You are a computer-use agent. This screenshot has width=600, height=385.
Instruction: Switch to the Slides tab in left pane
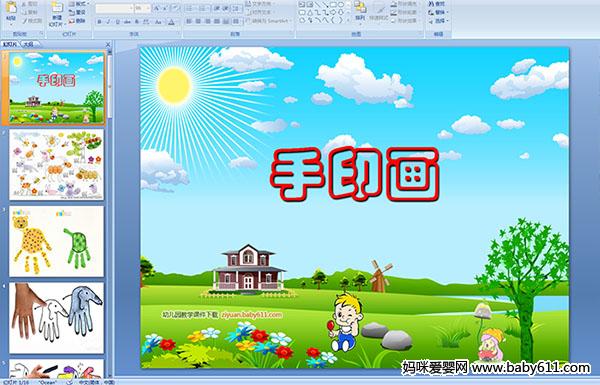pos(10,44)
